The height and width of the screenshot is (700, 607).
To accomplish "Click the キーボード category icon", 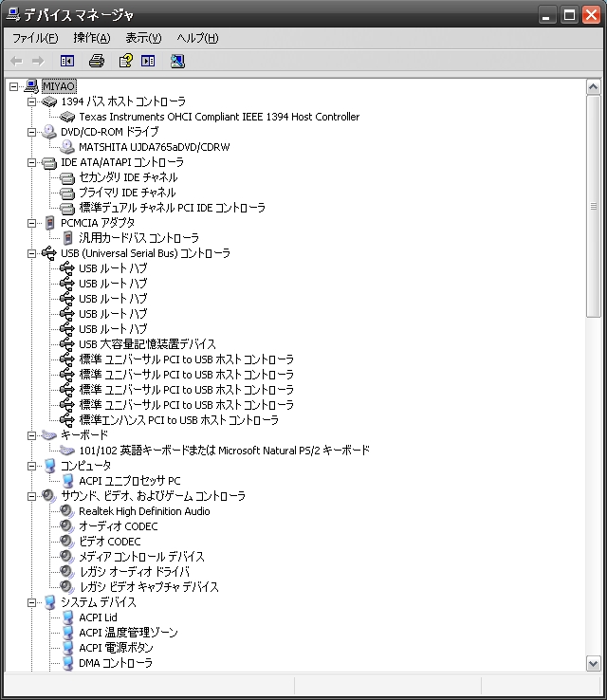I will click(49, 434).
